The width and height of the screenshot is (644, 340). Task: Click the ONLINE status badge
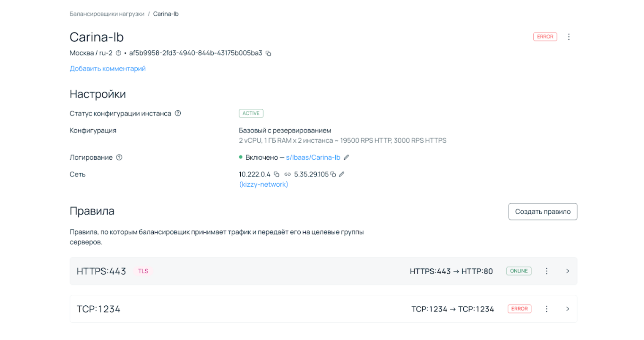tap(519, 271)
